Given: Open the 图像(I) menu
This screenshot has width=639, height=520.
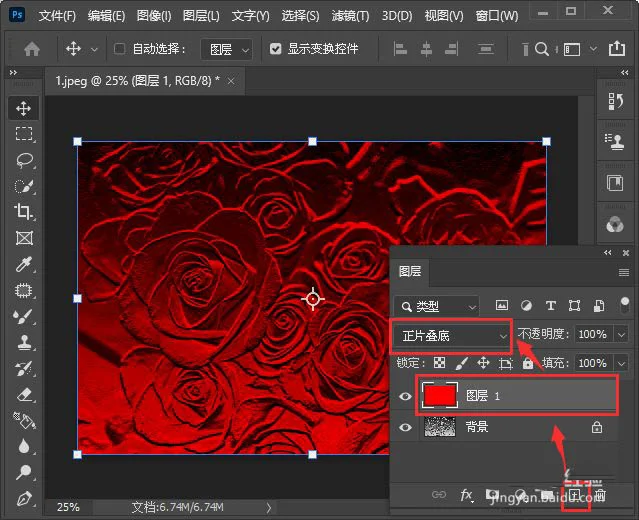Looking at the screenshot, I should point(154,15).
